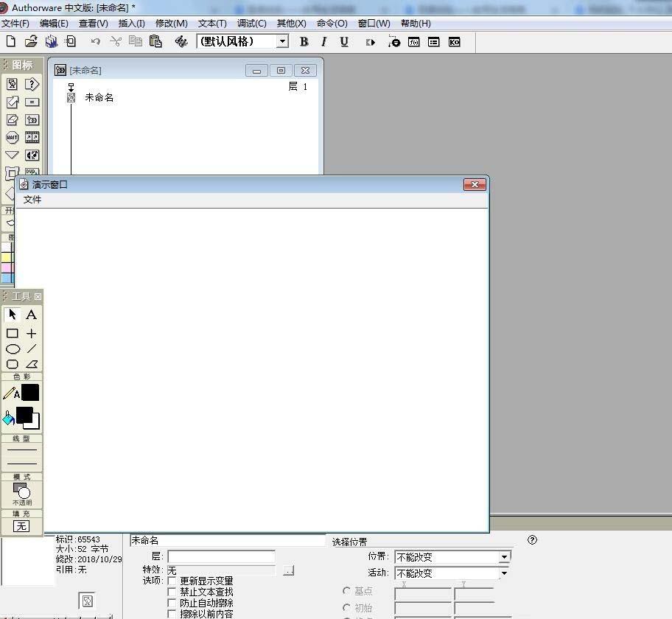The height and width of the screenshot is (619, 672).
Task: Click the black pen color swatch
Action: point(30,393)
